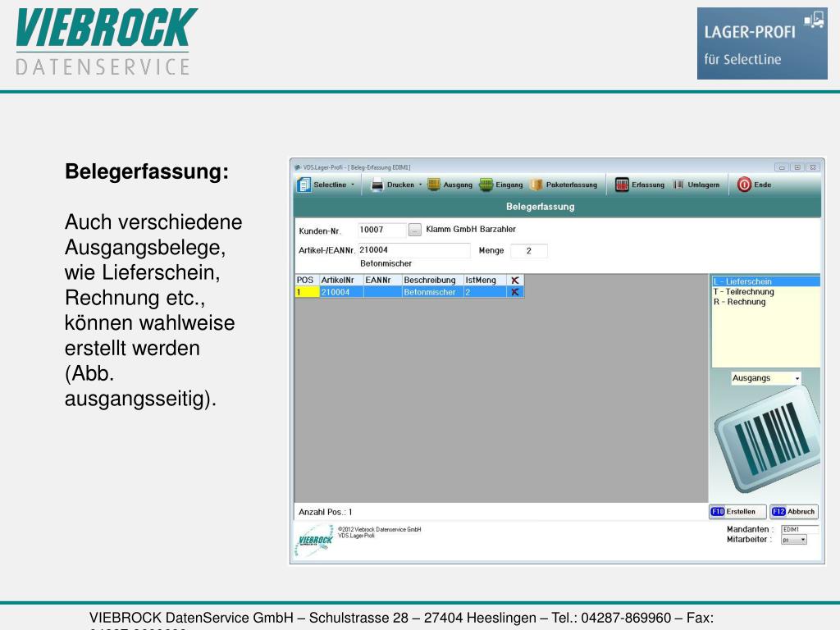The image size is (840, 630).
Task: Select Erfassung toolbar label
Action: tap(648, 185)
